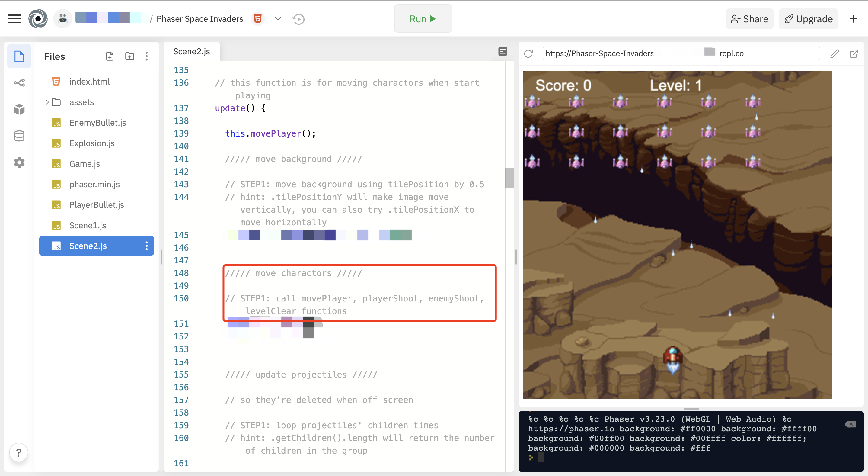Open the version control sidebar icon
Image resolution: width=868 pixels, height=476 pixels.
tap(19, 82)
